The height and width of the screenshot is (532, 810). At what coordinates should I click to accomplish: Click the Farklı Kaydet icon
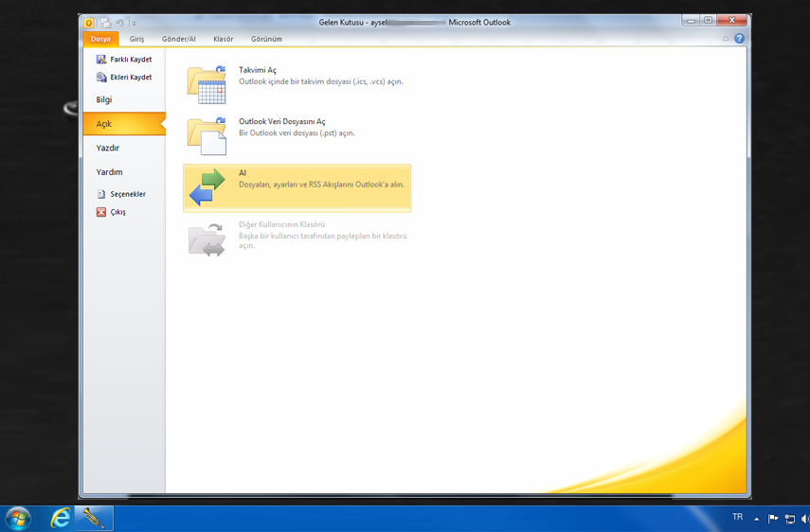point(101,60)
